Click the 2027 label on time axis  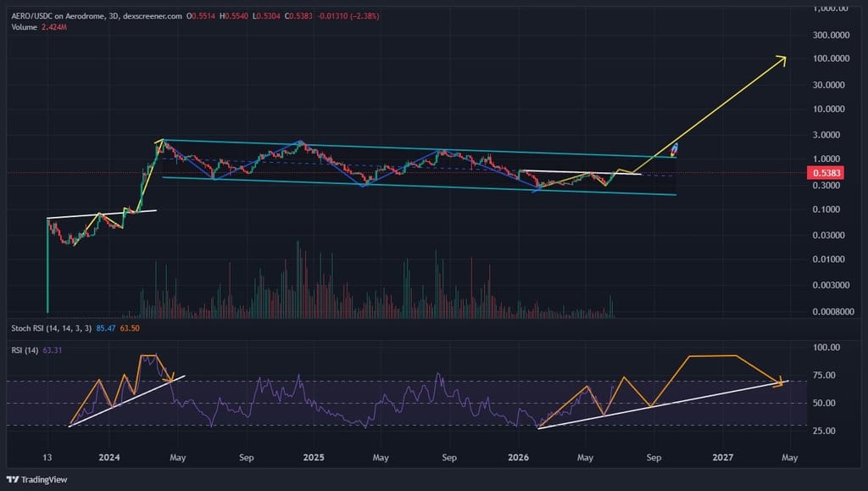click(x=722, y=457)
